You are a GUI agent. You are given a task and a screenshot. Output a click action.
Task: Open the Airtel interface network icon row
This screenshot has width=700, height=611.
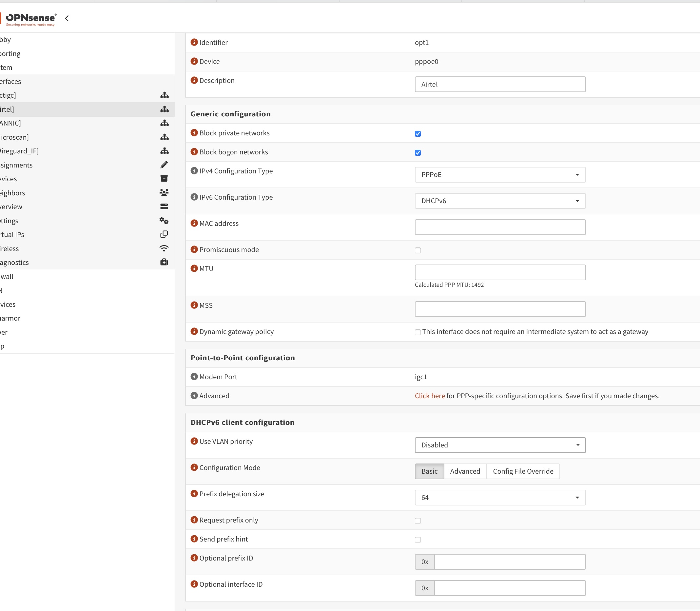[165, 109]
